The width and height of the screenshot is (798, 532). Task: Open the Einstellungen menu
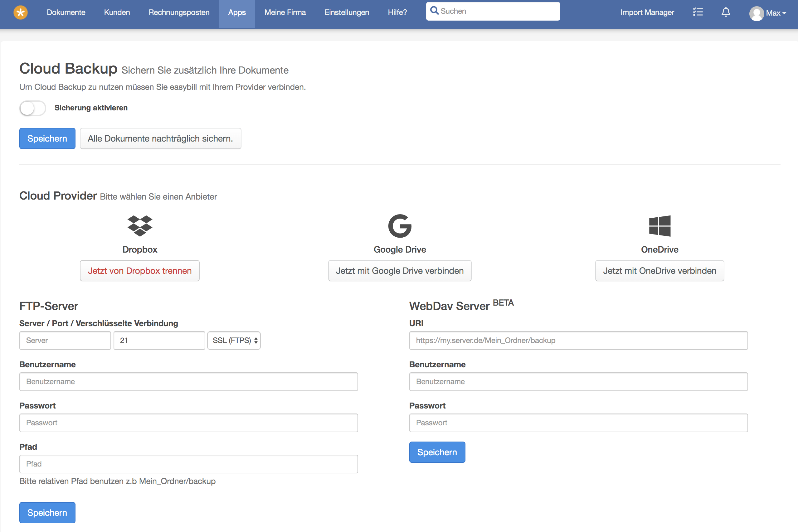click(347, 12)
